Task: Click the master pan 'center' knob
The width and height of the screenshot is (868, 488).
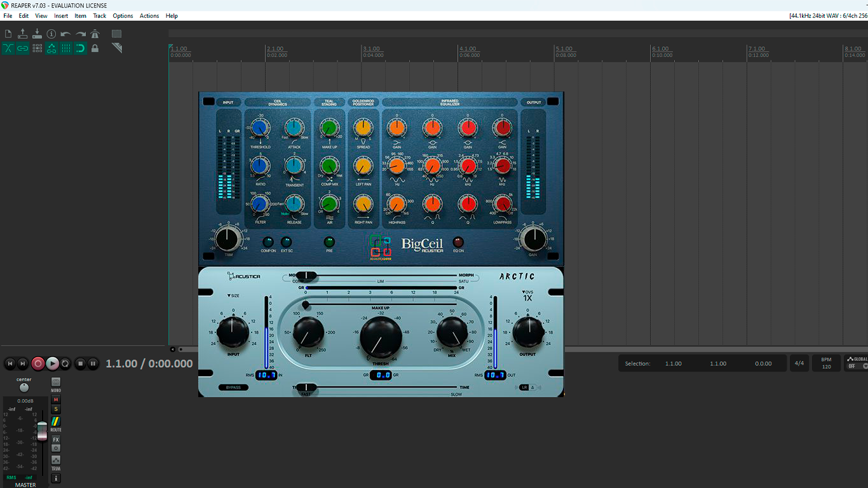Action: point(24,388)
